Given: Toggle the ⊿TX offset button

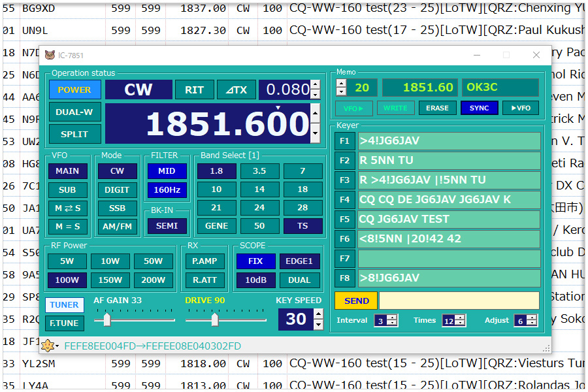Looking at the screenshot, I should 236,90.
